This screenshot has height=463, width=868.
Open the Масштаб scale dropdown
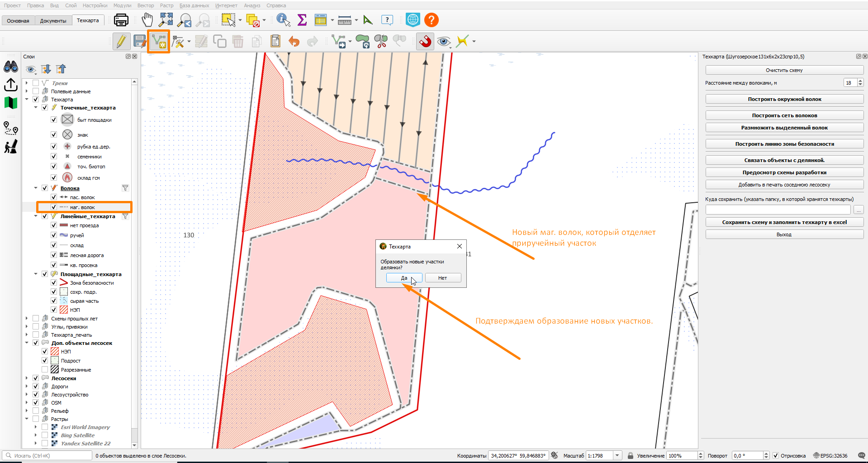click(x=617, y=456)
